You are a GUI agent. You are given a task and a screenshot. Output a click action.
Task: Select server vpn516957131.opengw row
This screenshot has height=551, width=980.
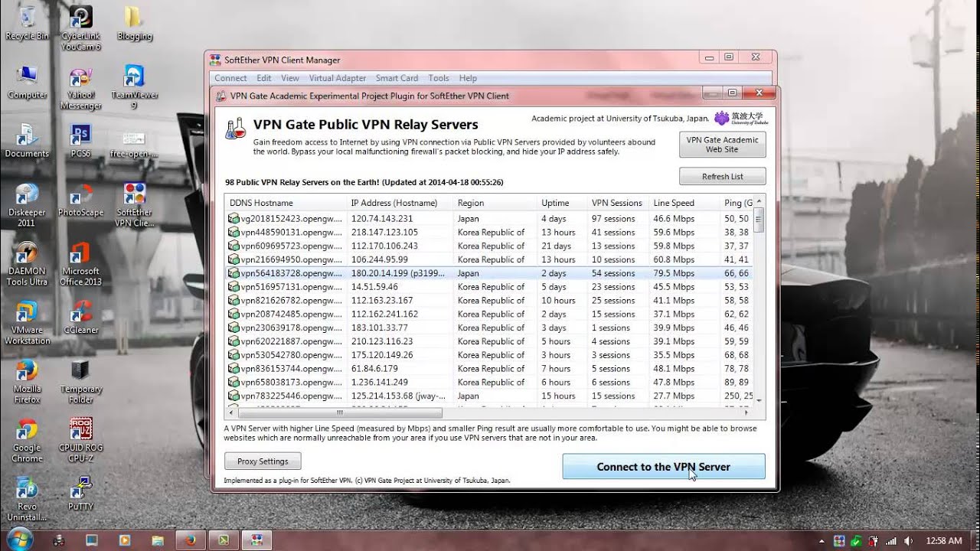pos(488,287)
